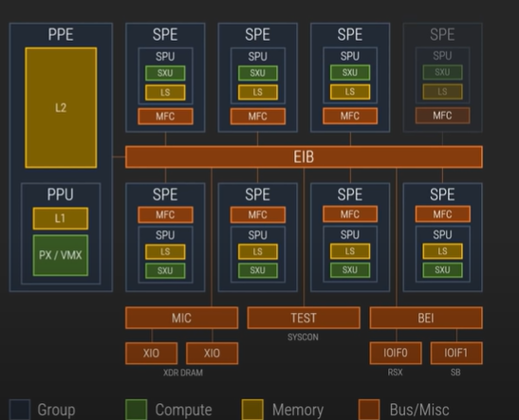Click the dimmed LS block of disabled SPE
The height and width of the screenshot is (420, 519).
442,92
